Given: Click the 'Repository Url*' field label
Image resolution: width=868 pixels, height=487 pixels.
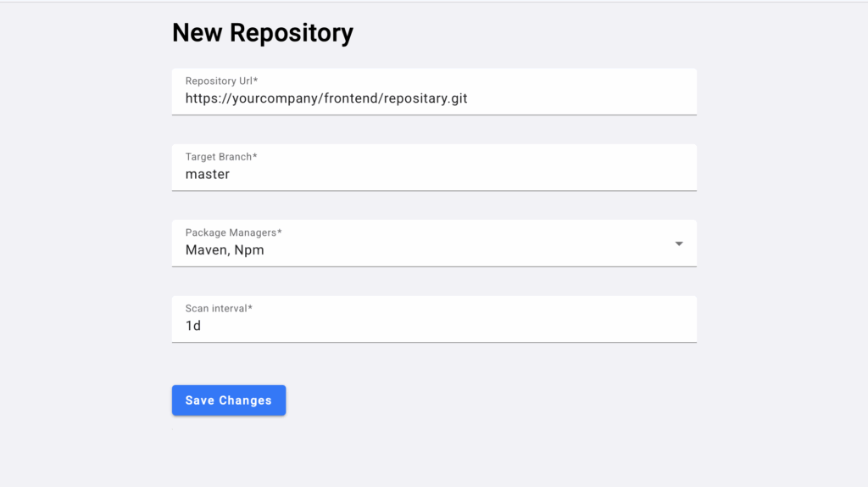Looking at the screenshot, I should click(221, 81).
